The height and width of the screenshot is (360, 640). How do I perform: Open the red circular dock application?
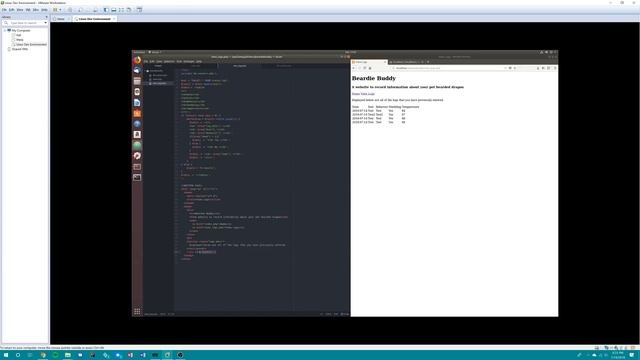pyautogui.click(x=137, y=156)
